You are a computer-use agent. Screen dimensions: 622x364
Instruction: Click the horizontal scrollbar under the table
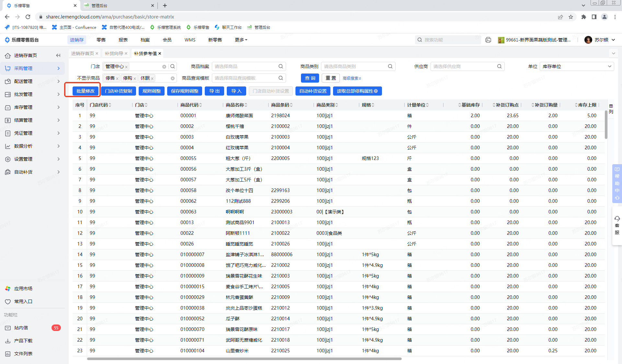[x=244, y=359]
